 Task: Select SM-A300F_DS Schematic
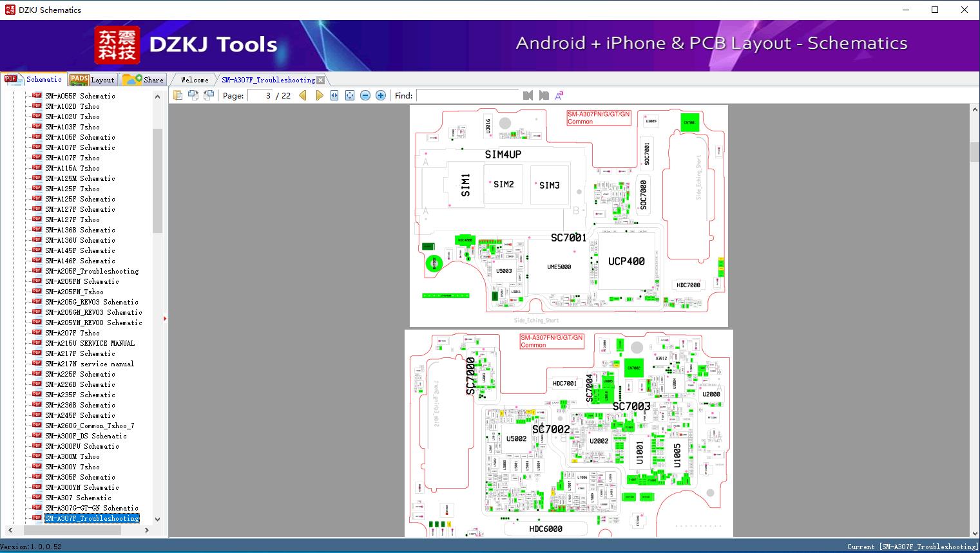point(86,436)
